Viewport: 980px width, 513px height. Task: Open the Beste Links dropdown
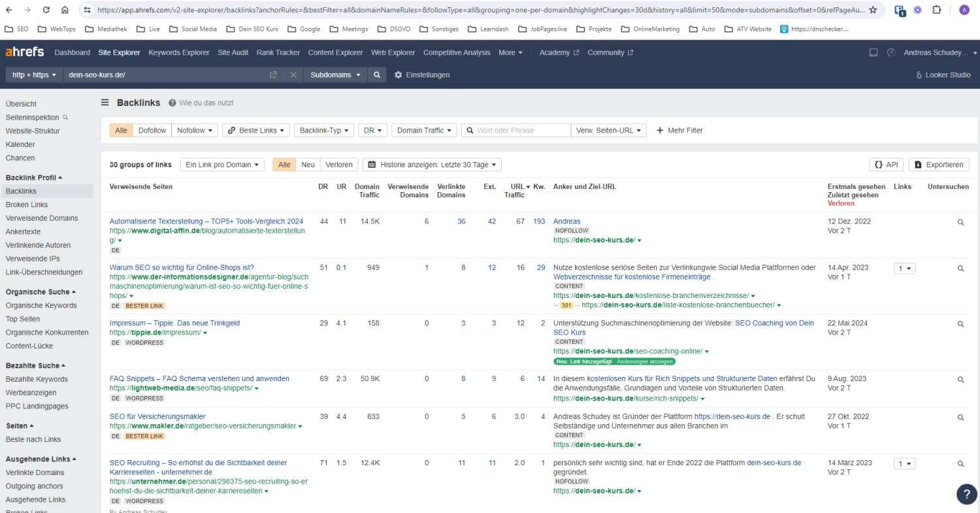[256, 131]
